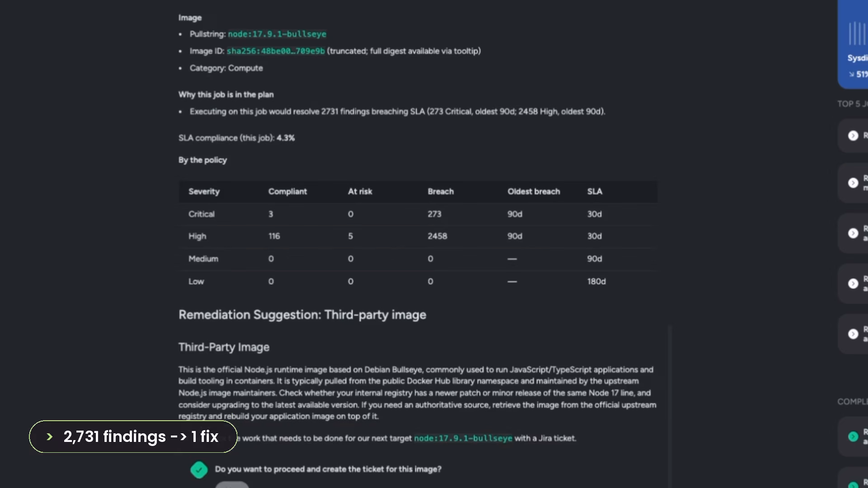The height and width of the screenshot is (488, 868).
Task: Click the first completed job green icon
Action: point(853,436)
